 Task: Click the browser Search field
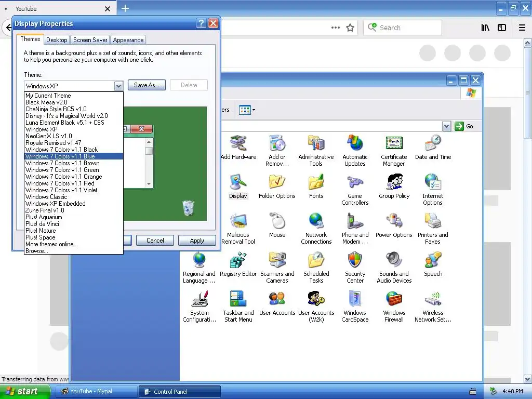tap(403, 28)
